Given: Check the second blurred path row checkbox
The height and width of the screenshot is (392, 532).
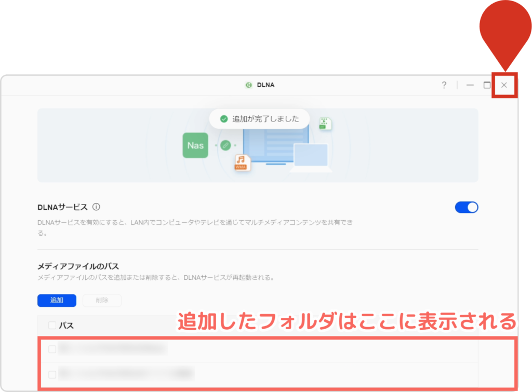Looking at the screenshot, I should tap(52, 374).
